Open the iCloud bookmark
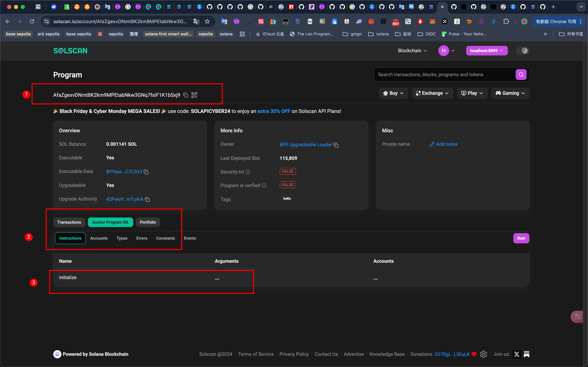This screenshot has width=588, height=367. click(270, 34)
